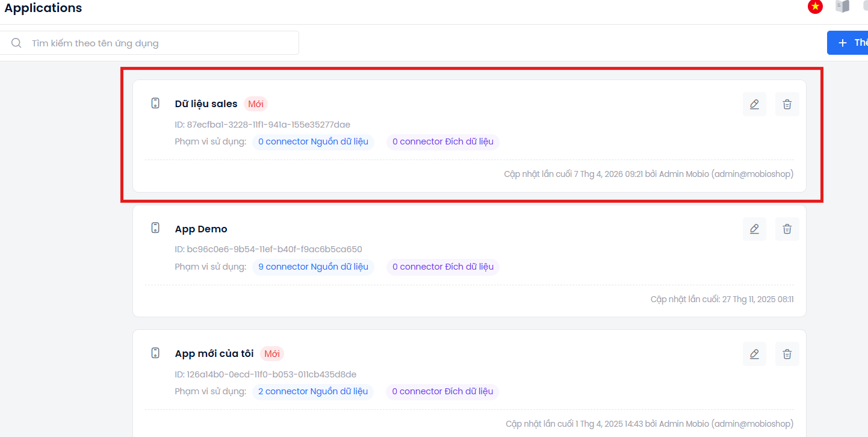Open the 2 connector Nguồn dữ liệu tag
The image size is (868, 437).
(x=313, y=391)
